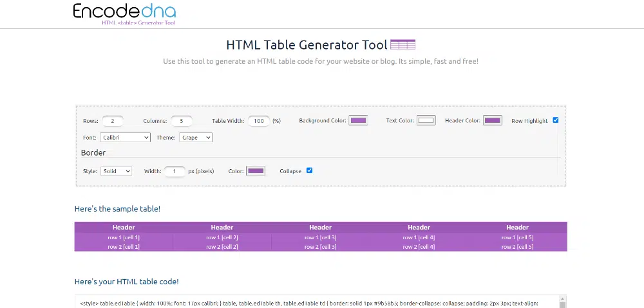
Task: Open the border Color swatch
Action: tap(256, 171)
